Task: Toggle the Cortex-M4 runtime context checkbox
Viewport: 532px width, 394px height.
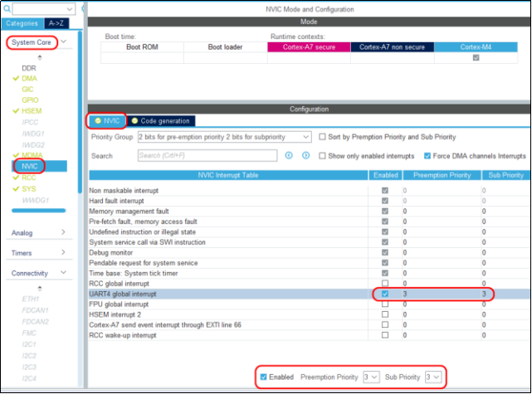Action: tap(476, 57)
